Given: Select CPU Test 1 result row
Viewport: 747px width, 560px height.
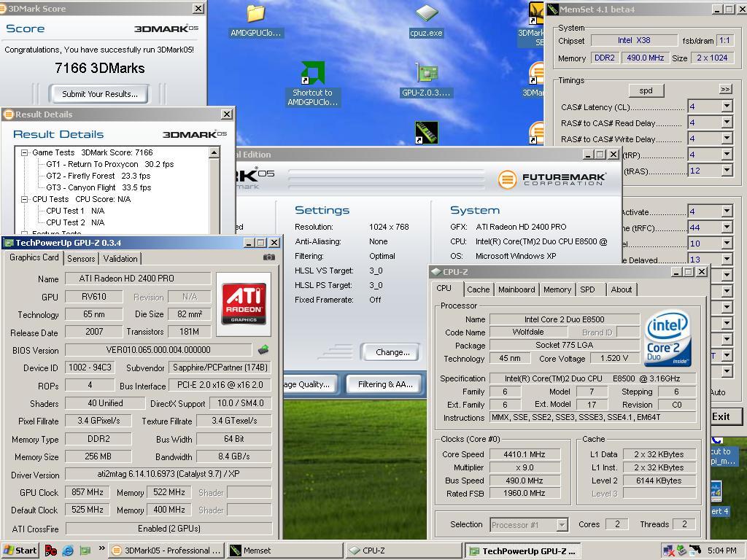Looking at the screenshot, I should point(75,211).
